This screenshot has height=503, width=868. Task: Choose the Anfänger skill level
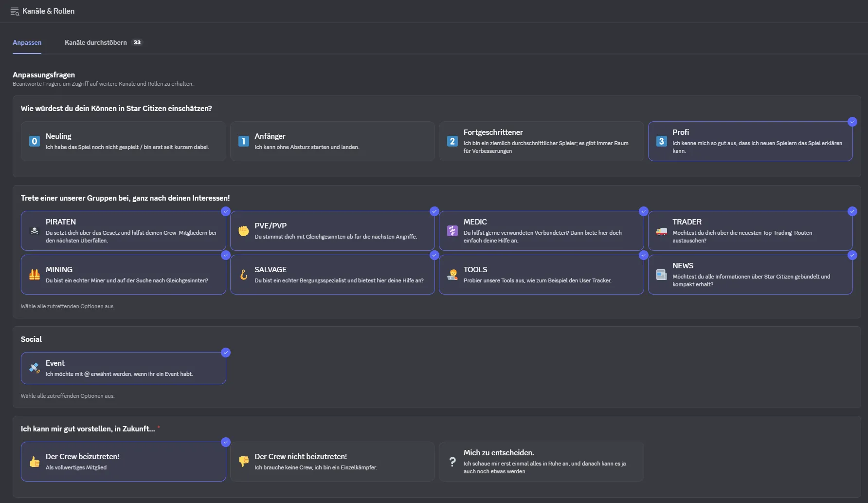[x=332, y=141]
